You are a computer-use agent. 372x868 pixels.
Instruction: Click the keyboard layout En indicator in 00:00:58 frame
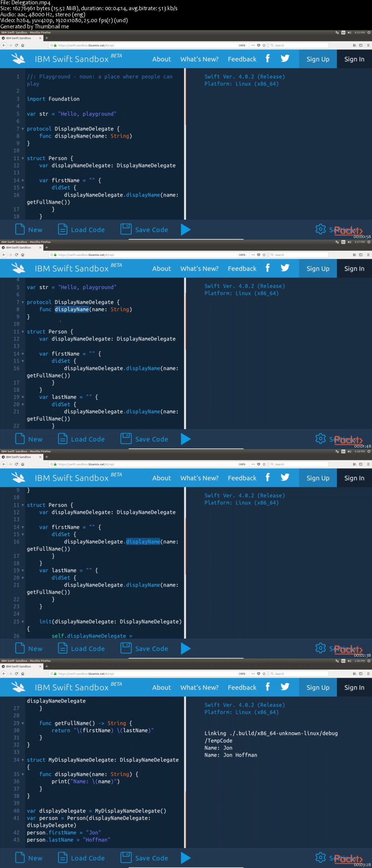[x=343, y=32]
